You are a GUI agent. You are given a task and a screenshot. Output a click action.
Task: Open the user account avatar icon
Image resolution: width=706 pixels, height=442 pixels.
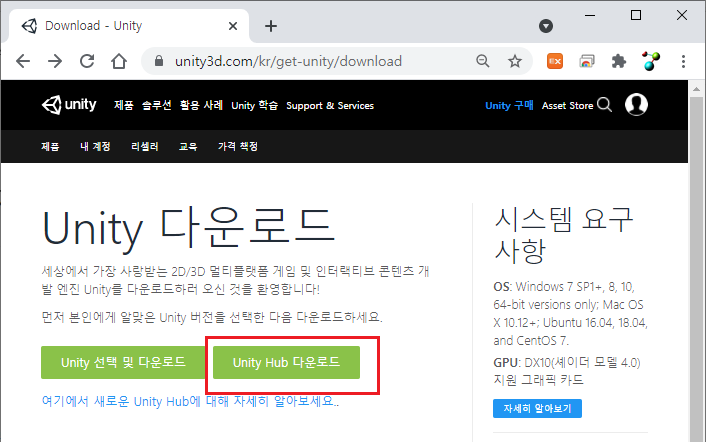tap(636, 104)
